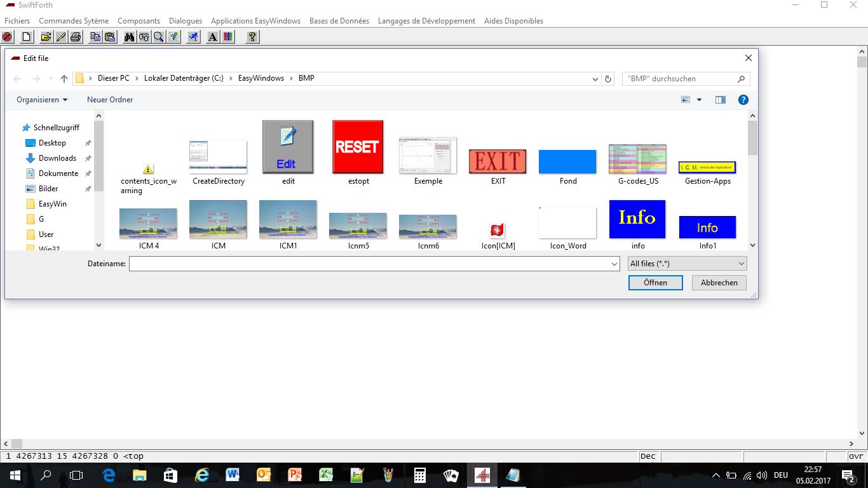Image resolution: width=868 pixels, height=488 pixels.
Task: Open the Commandes Sytème menu
Action: [x=74, y=21]
